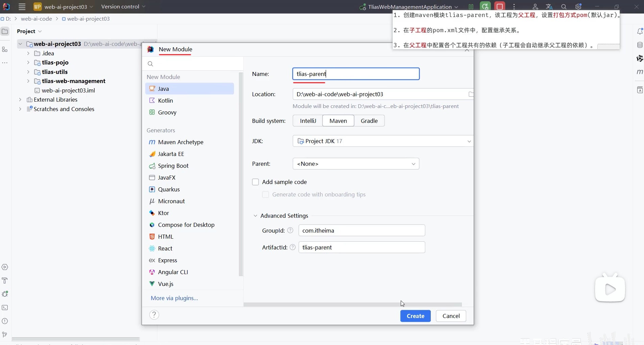This screenshot has width=644, height=345.
Task: Select Gradle build system
Action: 369,121
